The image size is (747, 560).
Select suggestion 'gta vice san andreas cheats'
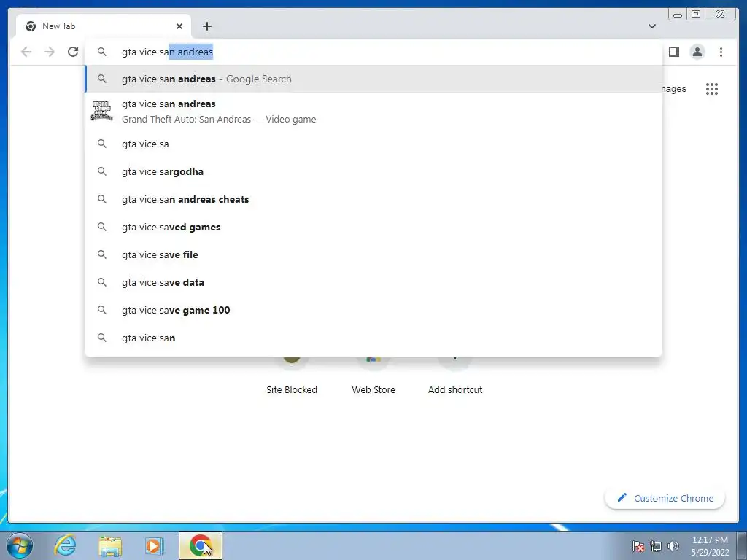coord(373,199)
